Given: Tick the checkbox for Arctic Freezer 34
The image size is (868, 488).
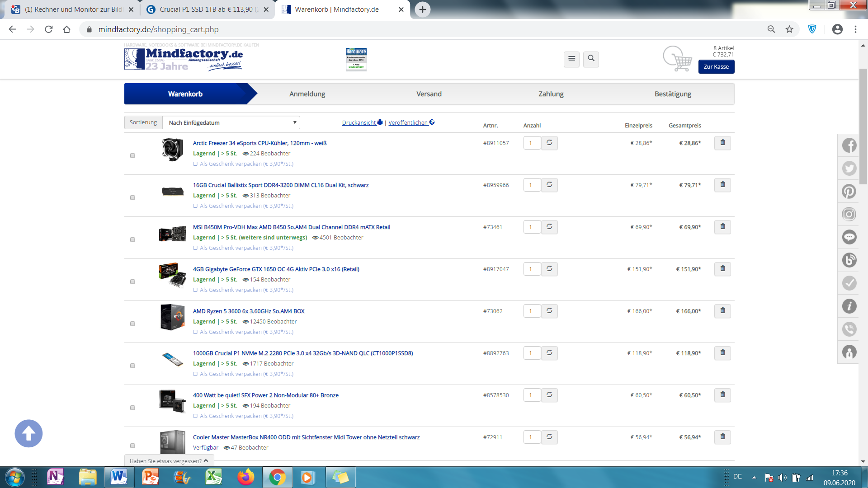Looking at the screenshot, I should point(132,155).
